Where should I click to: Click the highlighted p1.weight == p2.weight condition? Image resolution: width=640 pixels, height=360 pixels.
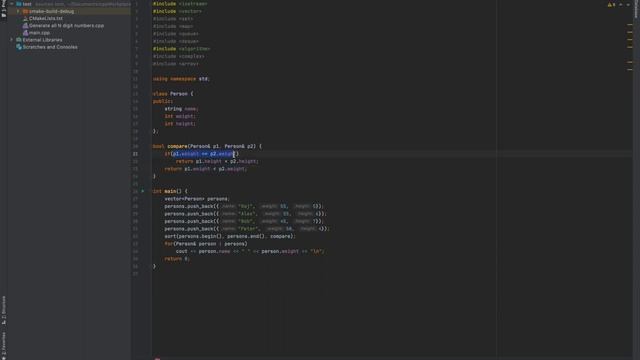pos(203,154)
